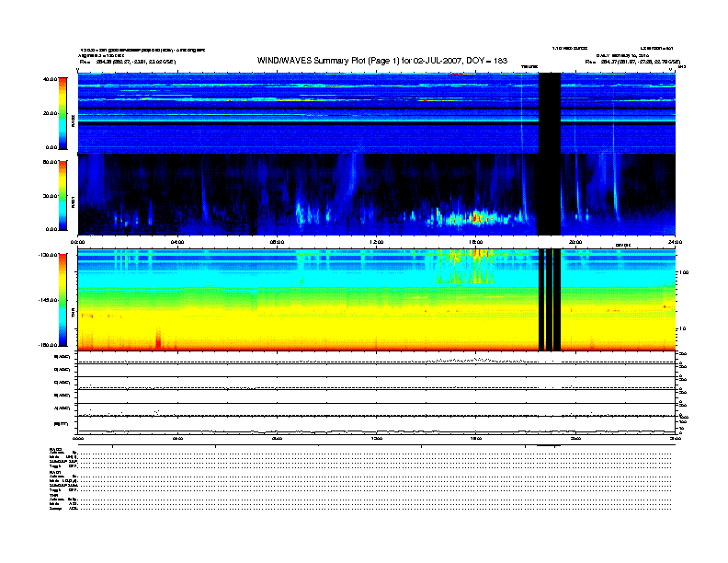Click the 08:00 time label under RAD1 panel
The image size is (728, 563).
pos(278,242)
